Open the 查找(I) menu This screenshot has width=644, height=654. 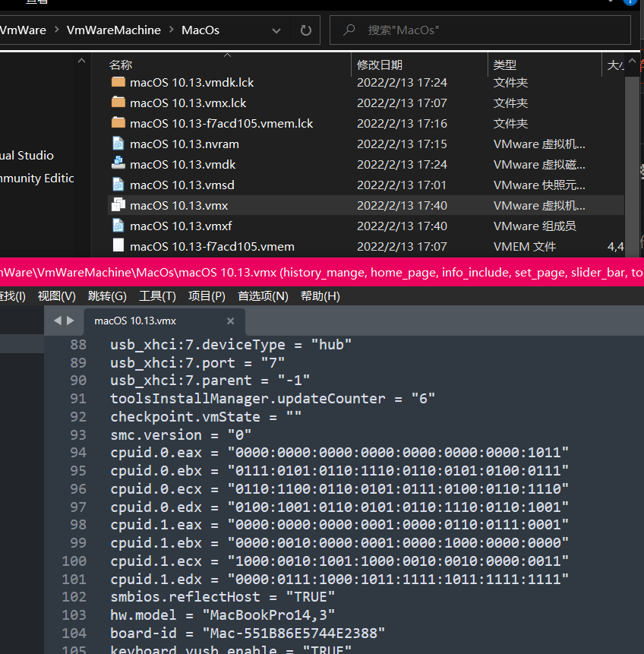pyautogui.click(x=12, y=296)
